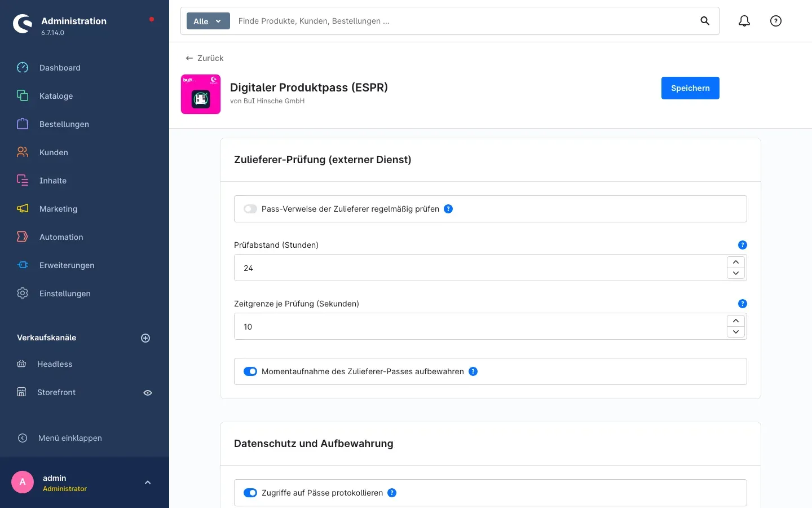Image resolution: width=812 pixels, height=508 pixels.
Task: Show help for Zeitgrenze je Prüfung
Action: 743,304
